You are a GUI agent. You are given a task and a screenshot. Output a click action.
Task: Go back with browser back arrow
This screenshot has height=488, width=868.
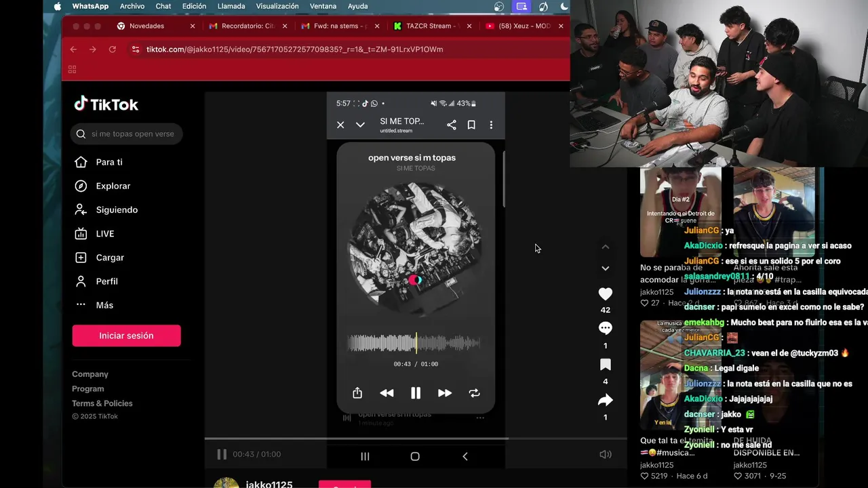pos(73,49)
